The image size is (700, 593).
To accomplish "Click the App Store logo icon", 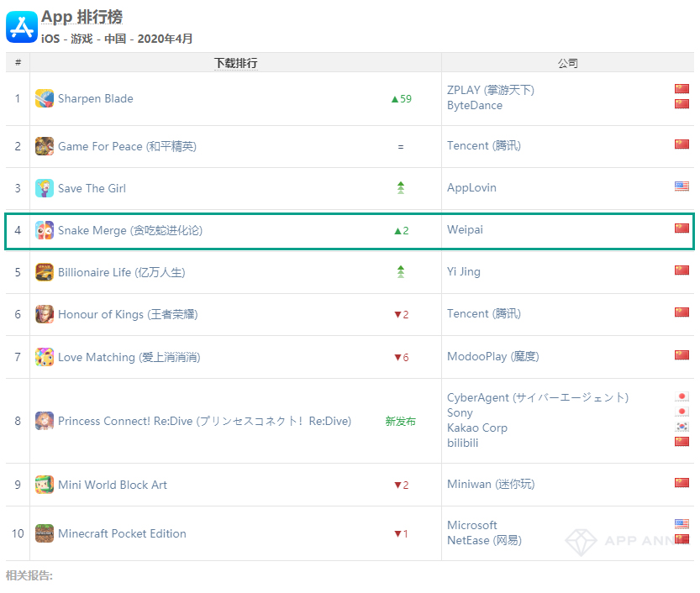I will pyautogui.click(x=22, y=27).
